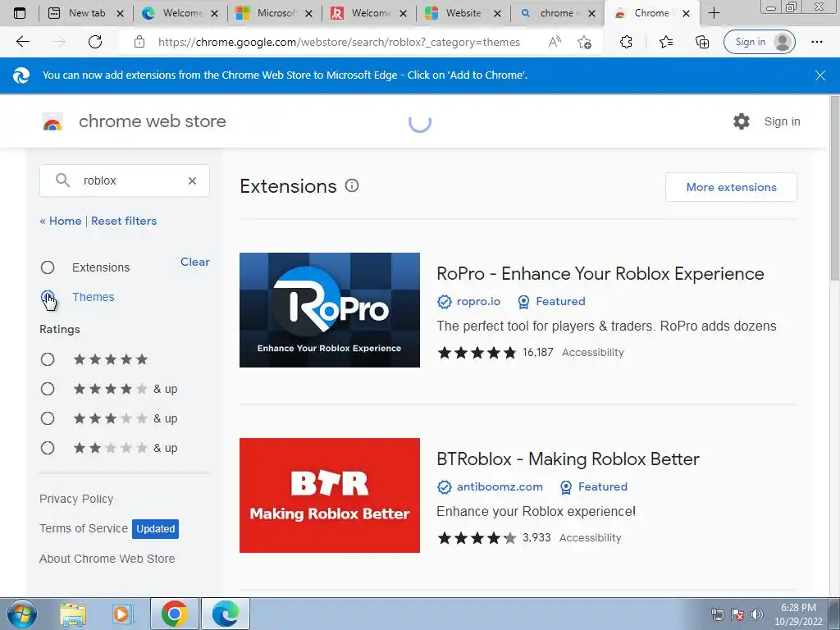Open About Chrome Web Store link
This screenshot has width=840, height=630.
click(107, 559)
